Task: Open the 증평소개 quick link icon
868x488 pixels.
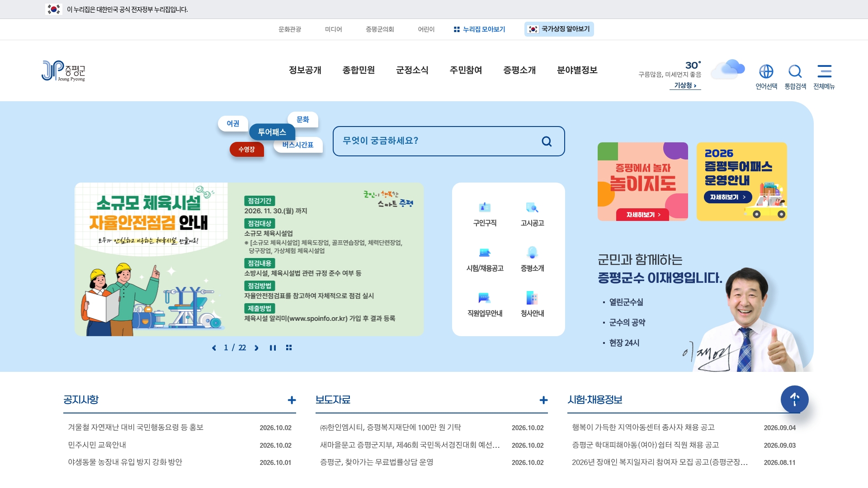Action: (x=532, y=253)
